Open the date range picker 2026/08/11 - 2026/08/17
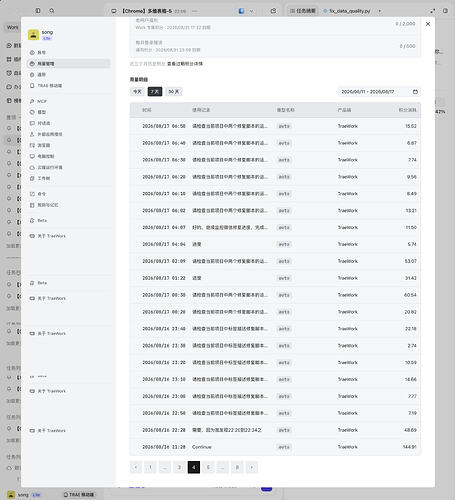The height and width of the screenshot is (500, 455). point(379,92)
